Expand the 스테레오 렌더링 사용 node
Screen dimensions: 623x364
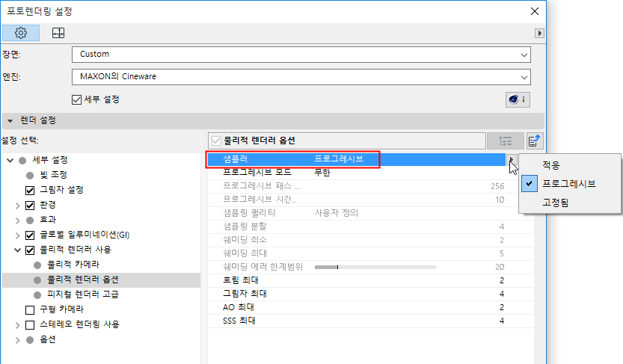tap(17, 325)
